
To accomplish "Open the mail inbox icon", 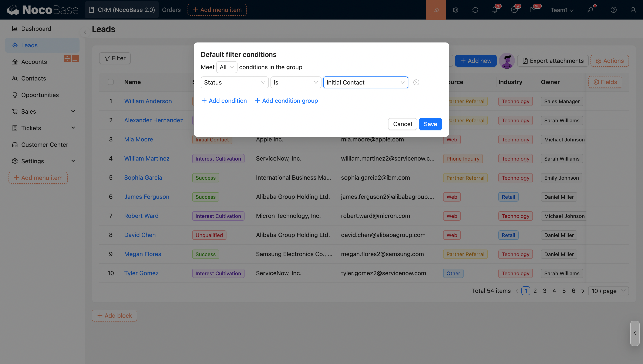I will (534, 10).
